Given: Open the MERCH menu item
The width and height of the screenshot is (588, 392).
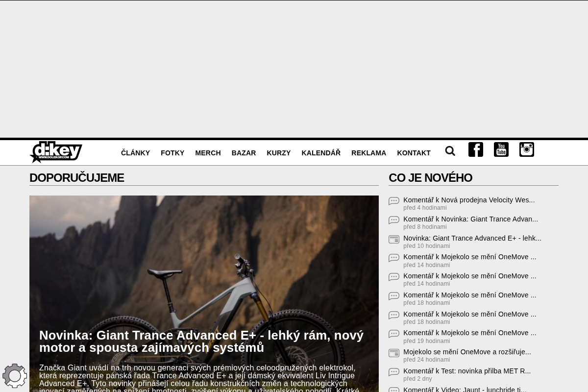Looking at the screenshot, I should [x=208, y=153].
